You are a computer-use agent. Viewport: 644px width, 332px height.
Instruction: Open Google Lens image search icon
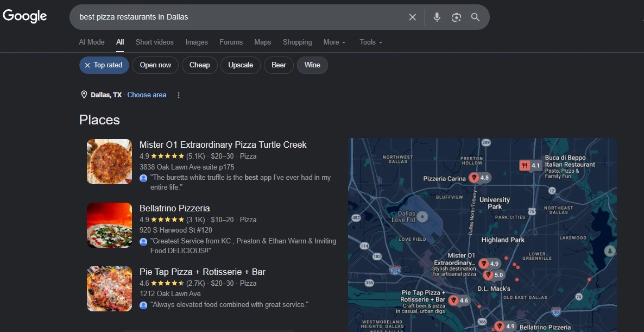point(456,17)
